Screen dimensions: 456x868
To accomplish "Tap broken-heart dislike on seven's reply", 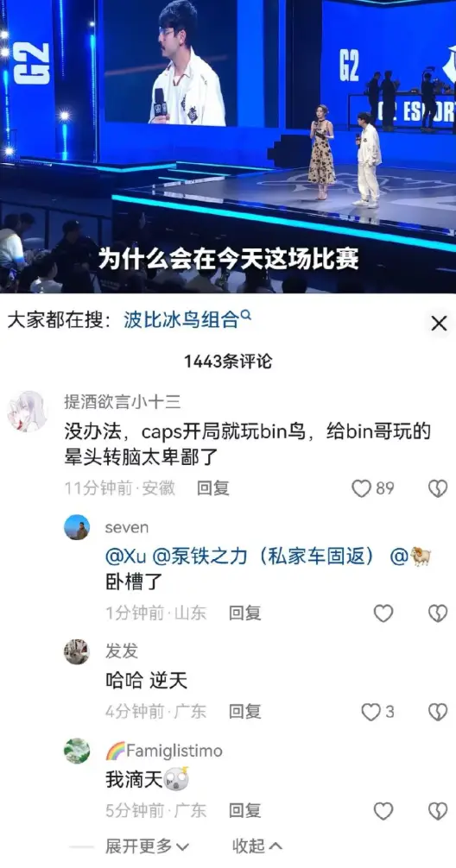I will [x=438, y=613].
